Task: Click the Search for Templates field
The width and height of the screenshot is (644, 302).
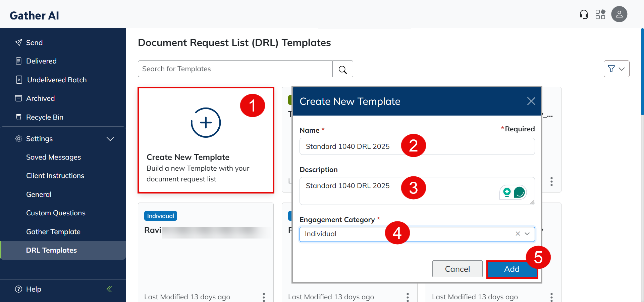Action: [235, 69]
